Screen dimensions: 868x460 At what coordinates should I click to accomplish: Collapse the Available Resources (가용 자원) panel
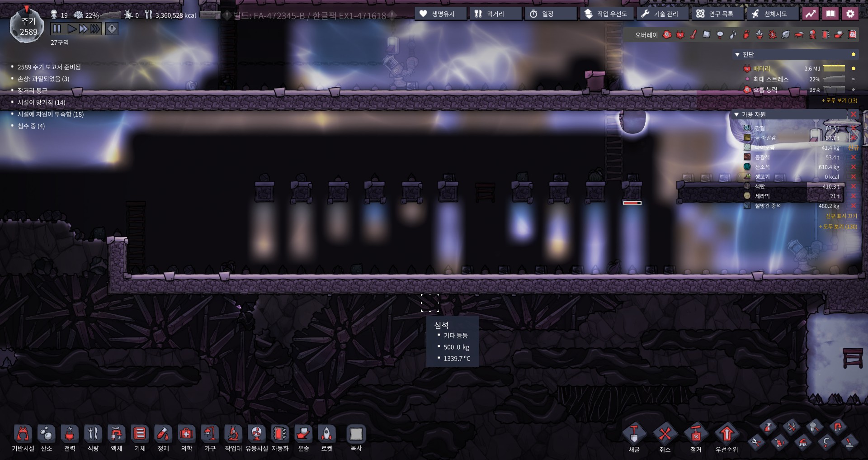click(736, 115)
